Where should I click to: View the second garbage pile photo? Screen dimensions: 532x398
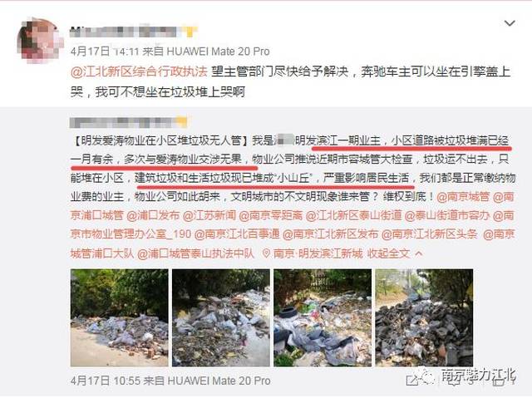point(221,317)
